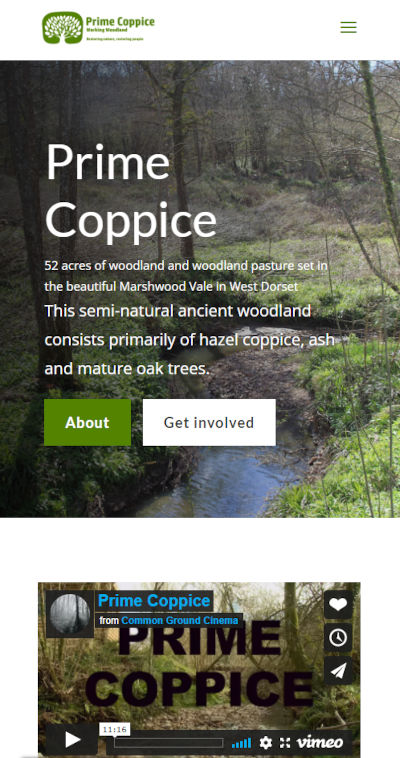The width and height of the screenshot is (400, 758).
Task: Like the video with heart icon
Action: [338, 604]
